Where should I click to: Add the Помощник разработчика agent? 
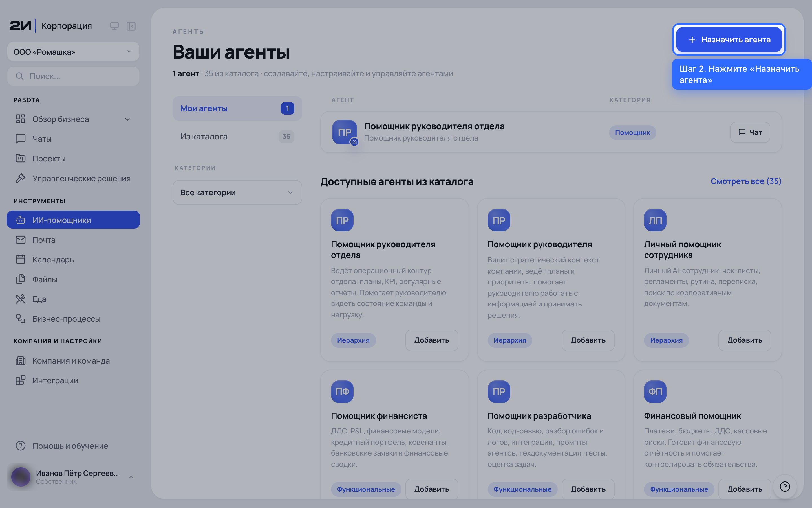point(588,489)
